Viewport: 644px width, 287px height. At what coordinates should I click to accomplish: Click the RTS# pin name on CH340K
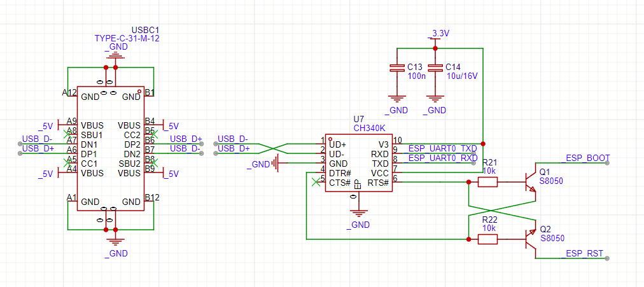378,182
